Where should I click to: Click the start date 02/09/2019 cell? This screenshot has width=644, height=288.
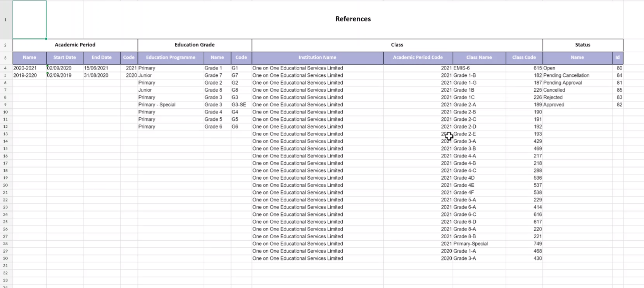pyautogui.click(x=65, y=75)
